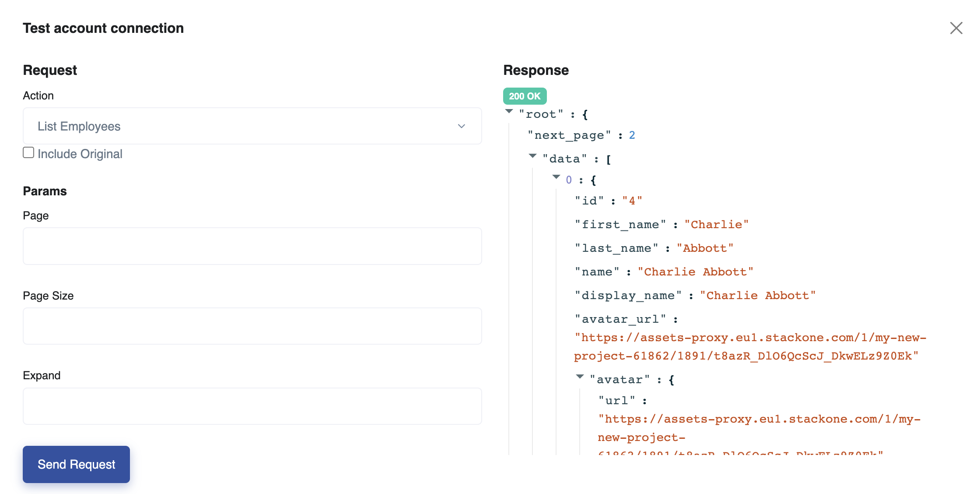
Task: Collapse the avatar object triangle
Action: [x=580, y=376]
